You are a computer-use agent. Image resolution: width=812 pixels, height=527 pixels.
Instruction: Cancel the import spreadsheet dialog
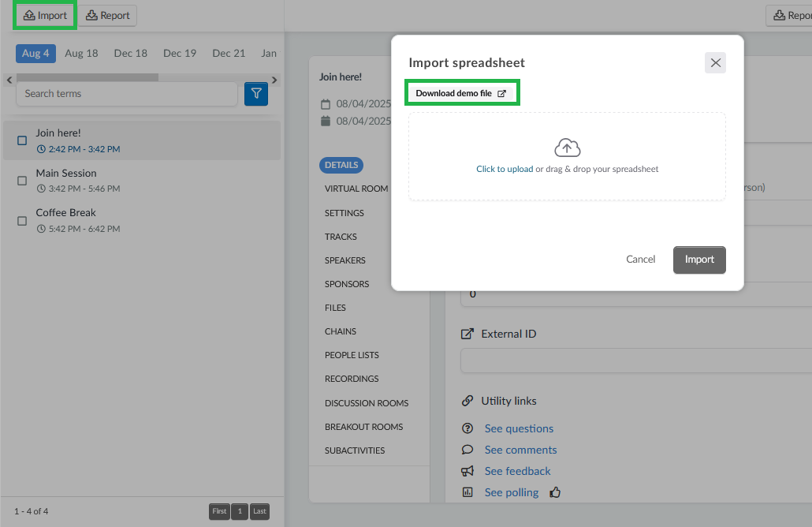(x=641, y=259)
